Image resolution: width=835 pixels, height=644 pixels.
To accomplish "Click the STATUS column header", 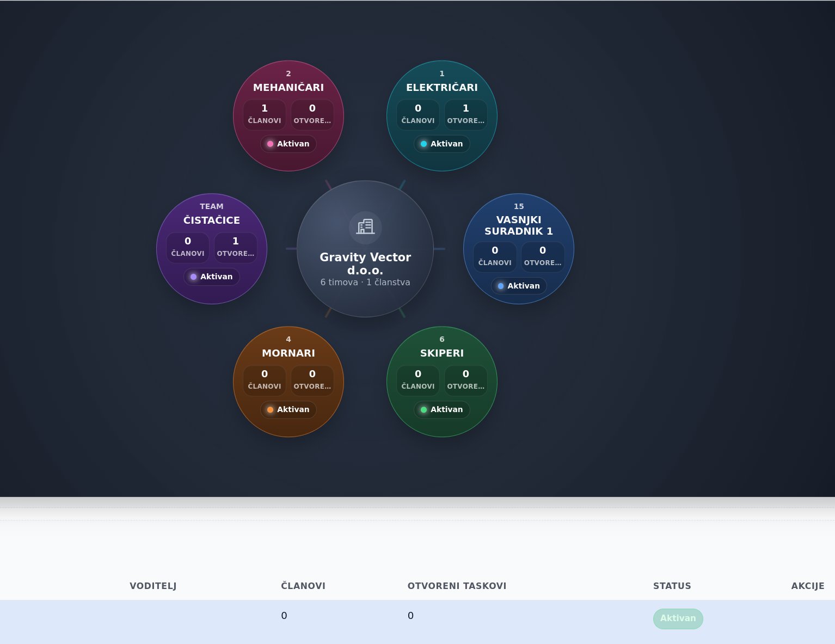I will click(672, 586).
